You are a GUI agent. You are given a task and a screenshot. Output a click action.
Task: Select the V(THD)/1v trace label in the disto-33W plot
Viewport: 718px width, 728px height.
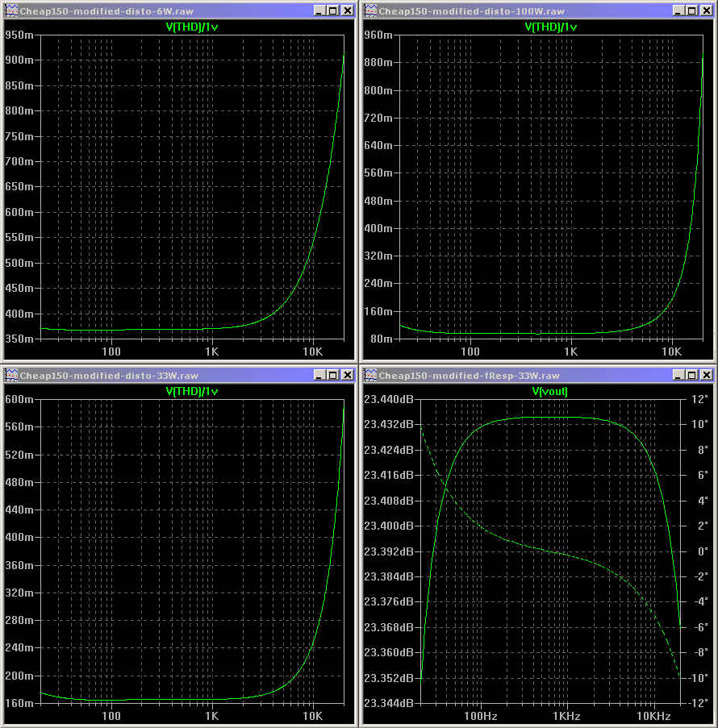tap(192, 391)
